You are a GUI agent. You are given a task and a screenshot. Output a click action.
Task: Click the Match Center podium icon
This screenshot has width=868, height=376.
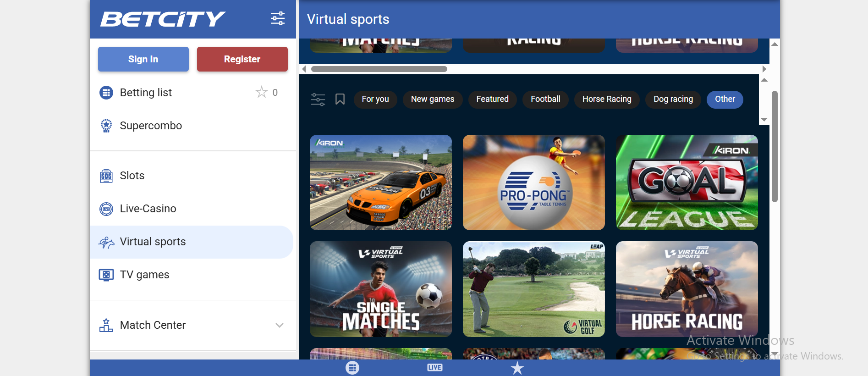[x=106, y=325]
